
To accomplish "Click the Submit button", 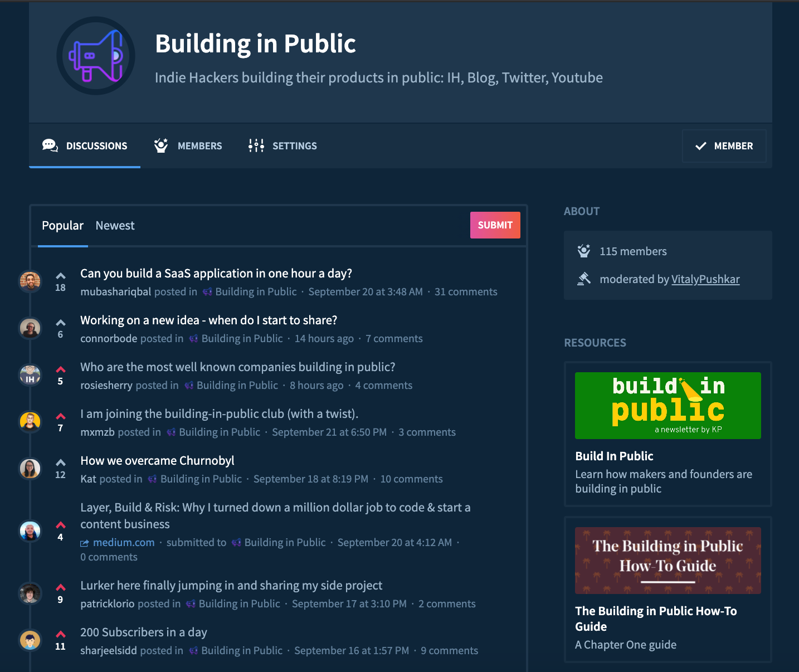I will coord(495,225).
